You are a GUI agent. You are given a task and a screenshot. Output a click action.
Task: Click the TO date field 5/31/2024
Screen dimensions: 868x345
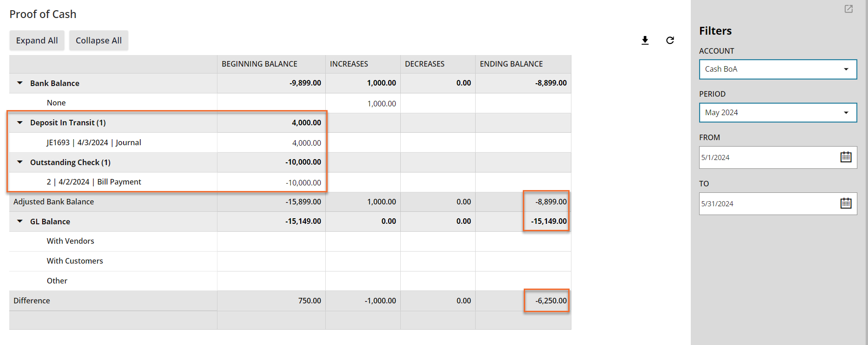click(768, 204)
